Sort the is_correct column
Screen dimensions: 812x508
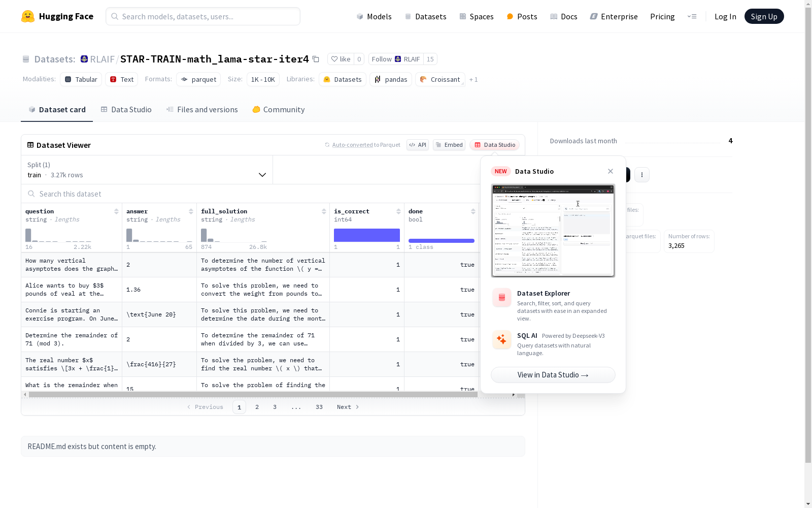(398, 211)
